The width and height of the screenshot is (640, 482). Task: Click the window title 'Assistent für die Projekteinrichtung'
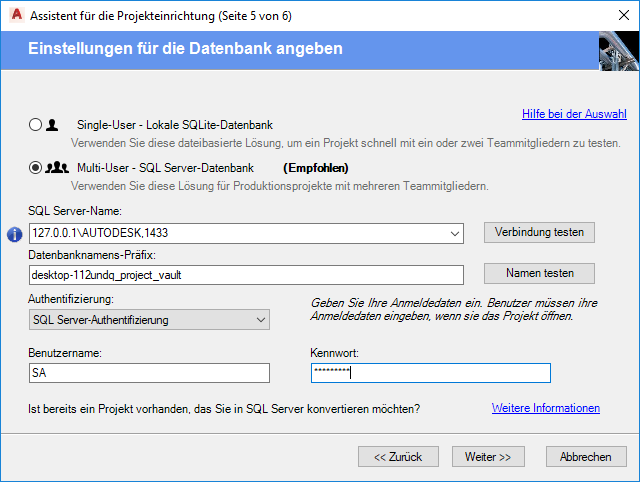tap(161, 16)
